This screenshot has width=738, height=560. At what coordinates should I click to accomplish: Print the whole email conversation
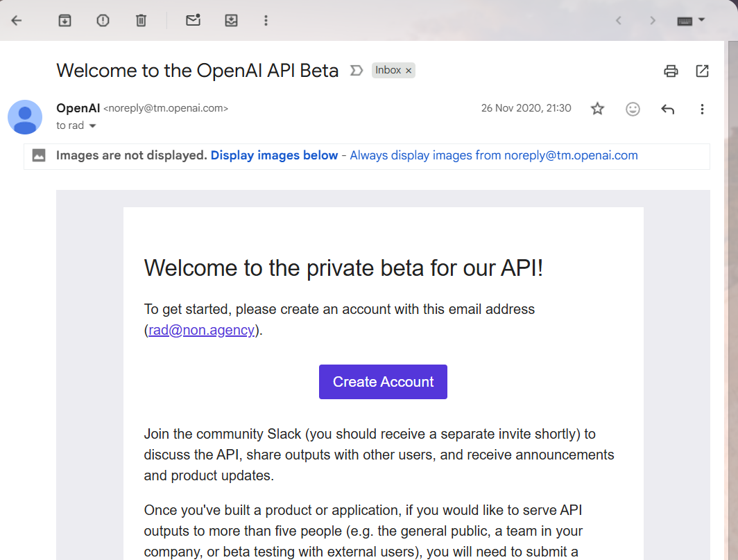tap(670, 71)
